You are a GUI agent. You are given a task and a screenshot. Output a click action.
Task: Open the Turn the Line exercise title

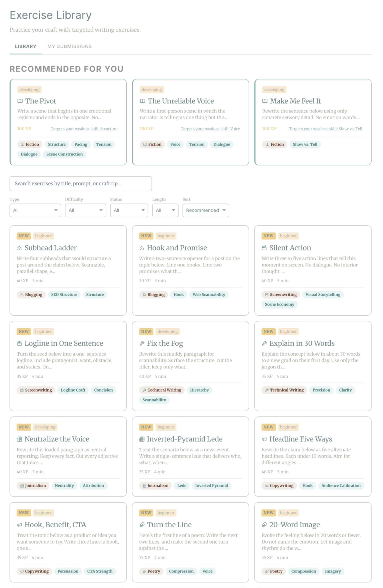[169, 525]
